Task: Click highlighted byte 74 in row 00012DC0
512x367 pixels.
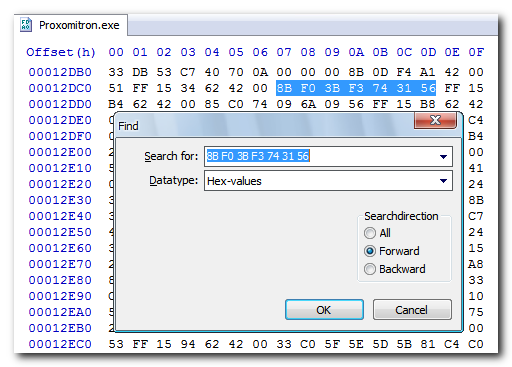Action: click(380, 88)
